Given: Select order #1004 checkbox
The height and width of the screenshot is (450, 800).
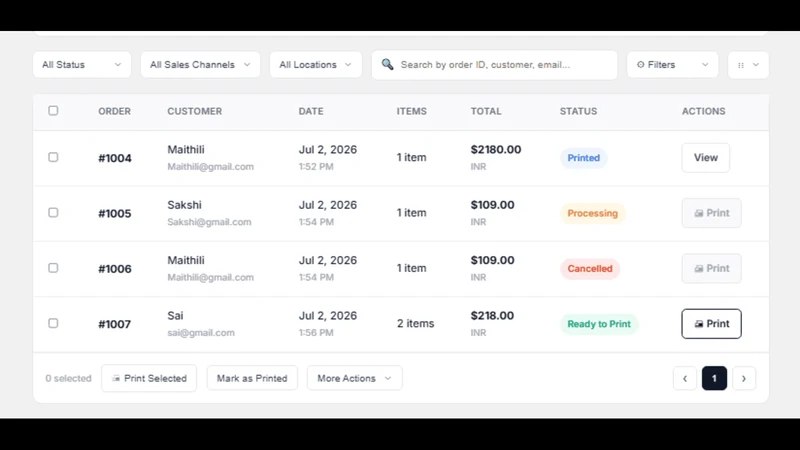Looking at the screenshot, I should [x=53, y=157].
